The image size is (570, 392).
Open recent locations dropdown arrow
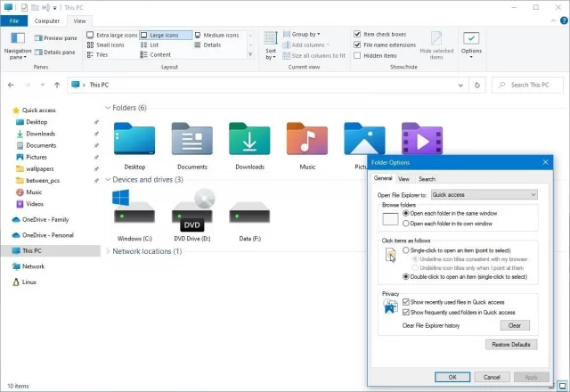(43, 85)
